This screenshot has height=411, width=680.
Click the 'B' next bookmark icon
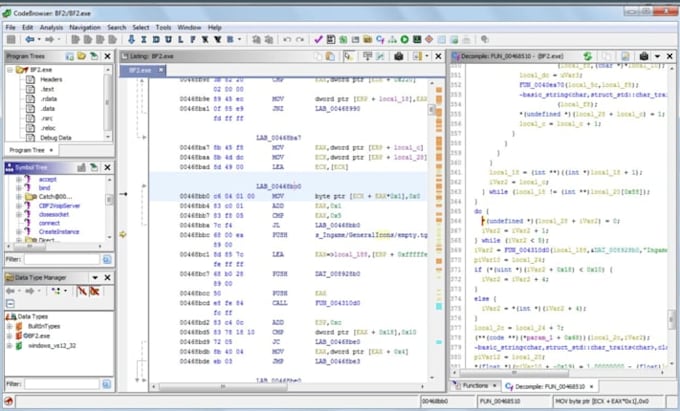click(230, 39)
